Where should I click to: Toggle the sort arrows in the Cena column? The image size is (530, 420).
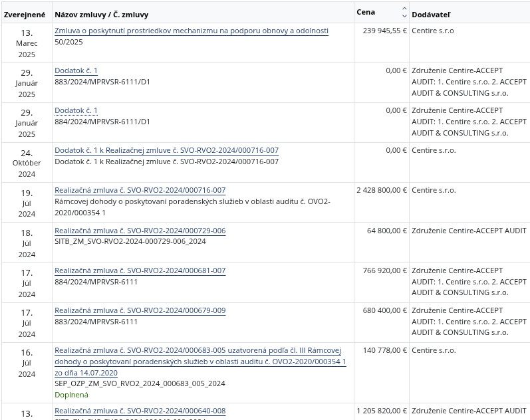pyautogui.click(x=404, y=13)
